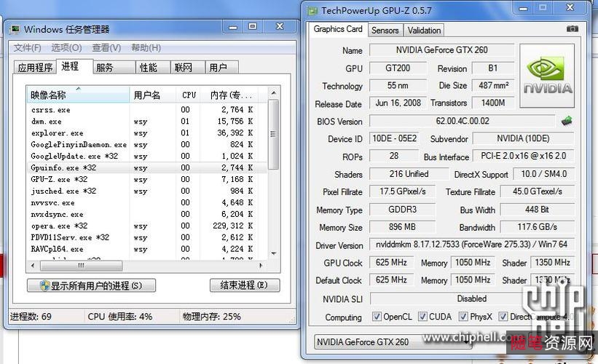598x364 pixels.
Task: Click the process list scroll-down arrow
Action: click(x=273, y=253)
